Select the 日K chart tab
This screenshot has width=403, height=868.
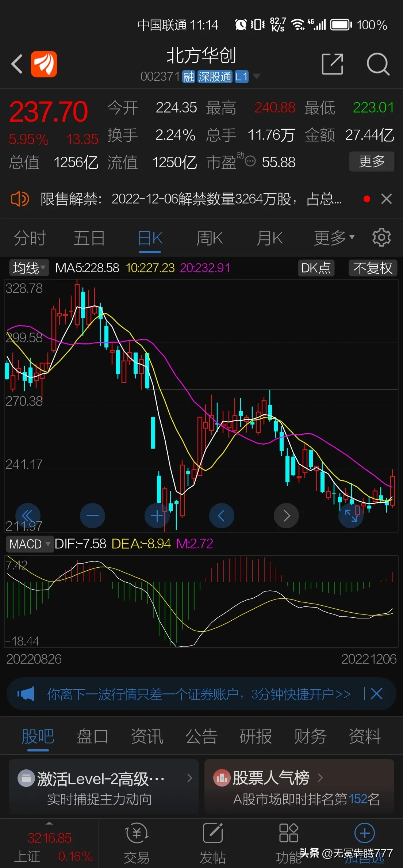(x=150, y=238)
